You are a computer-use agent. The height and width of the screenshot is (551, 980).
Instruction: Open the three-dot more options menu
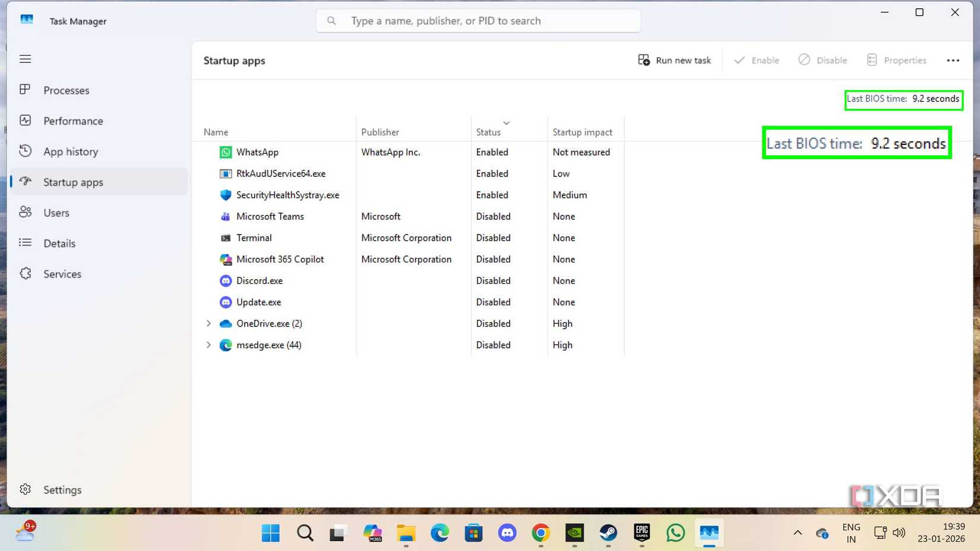pyautogui.click(x=953, y=61)
